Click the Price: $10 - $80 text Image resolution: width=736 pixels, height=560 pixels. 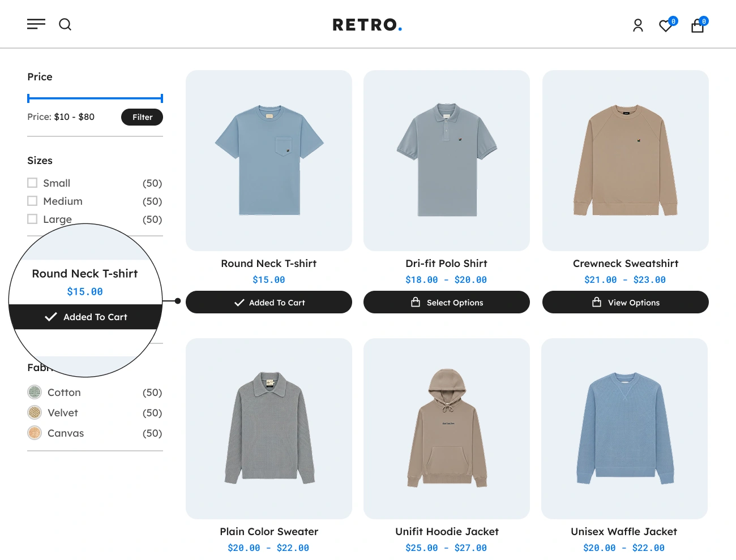pyautogui.click(x=61, y=117)
